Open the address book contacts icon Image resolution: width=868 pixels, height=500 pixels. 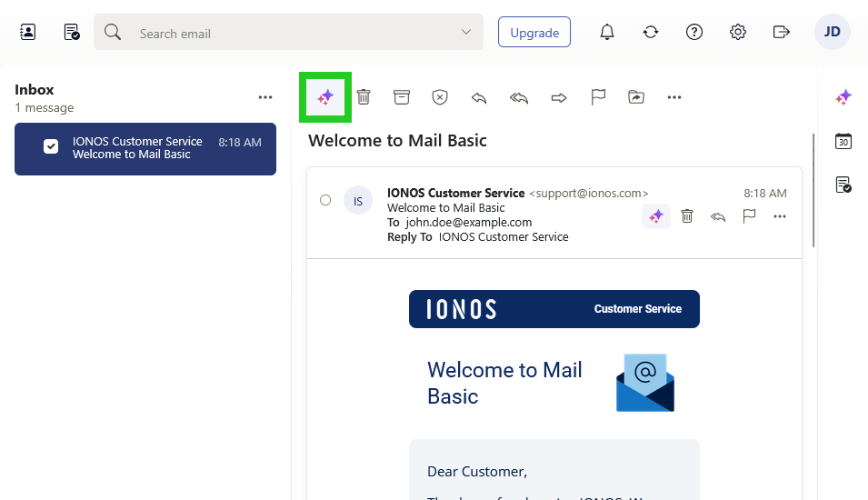[27, 32]
